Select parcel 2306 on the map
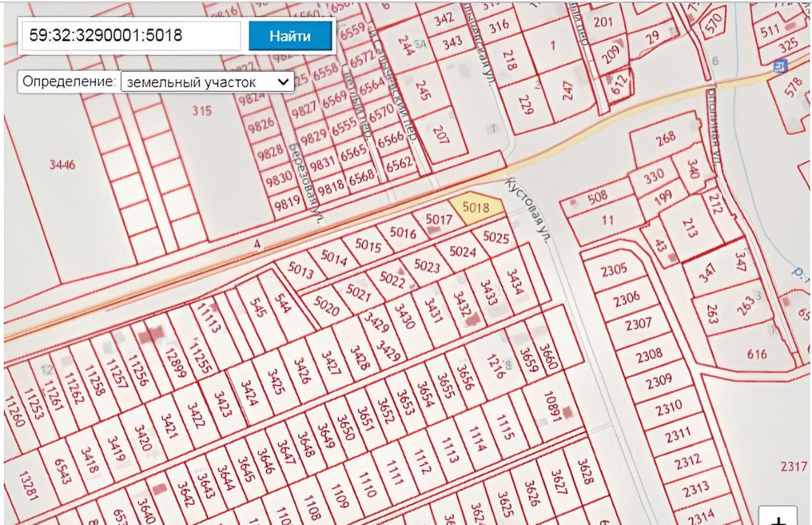The width and height of the screenshot is (812, 525). [626, 297]
